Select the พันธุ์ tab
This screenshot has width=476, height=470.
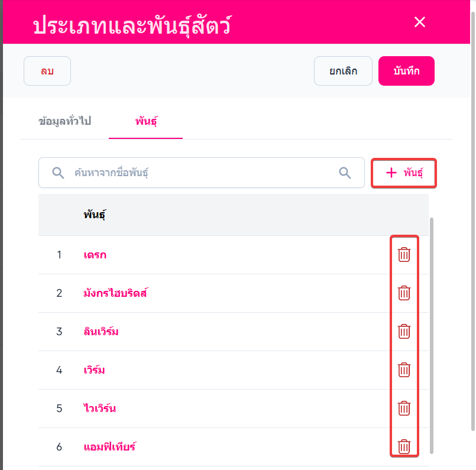pyautogui.click(x=145, y=122)
